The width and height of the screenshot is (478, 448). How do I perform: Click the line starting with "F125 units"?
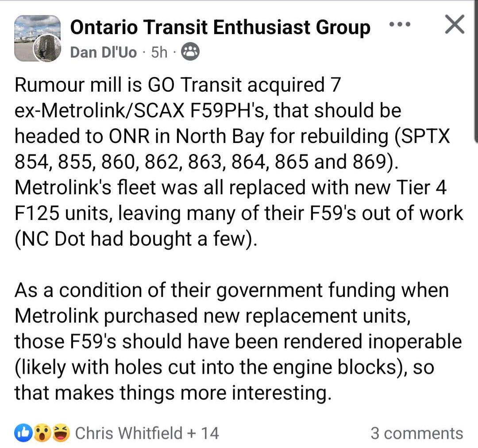click(239, 213)
